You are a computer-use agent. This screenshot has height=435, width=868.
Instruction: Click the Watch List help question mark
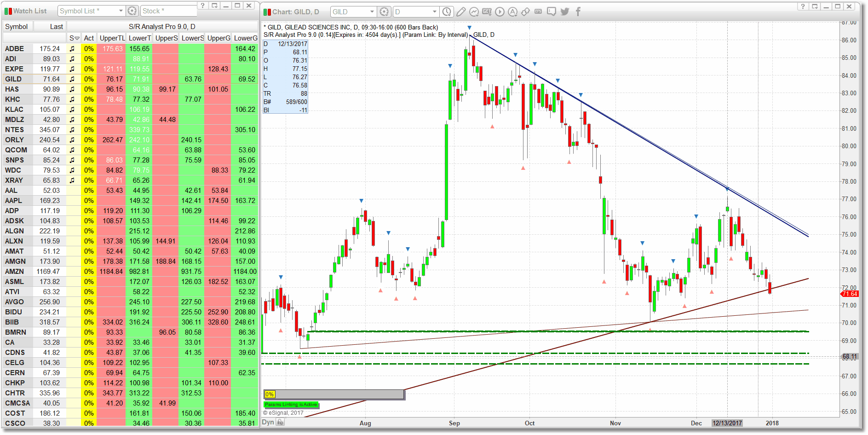203,6
